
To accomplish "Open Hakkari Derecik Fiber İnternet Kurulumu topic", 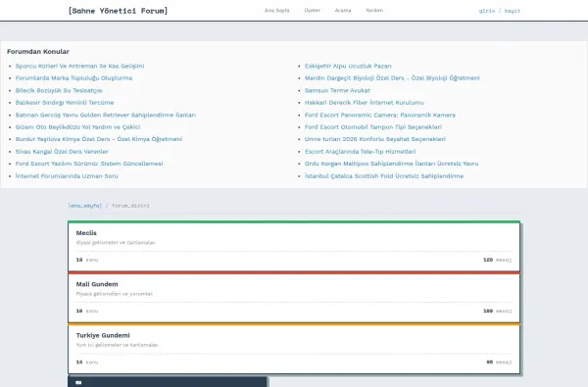I will [365, 102].
